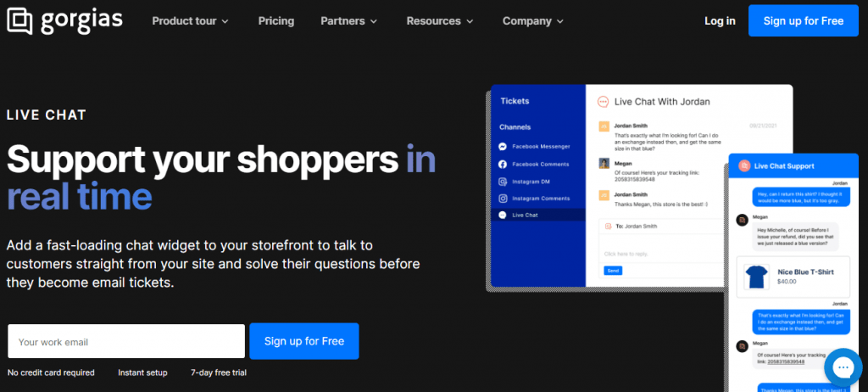
Task: Click Sign up for Free beside email field
Action: pyautogui.click(x=303, y=341)
